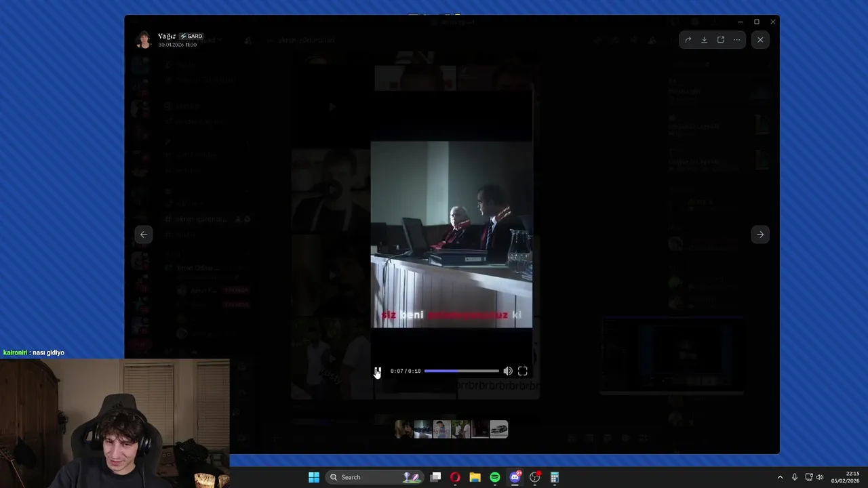This screenshot has width=868, height=488.
Task: Open Task View on the taskbar
Action: 436,477
